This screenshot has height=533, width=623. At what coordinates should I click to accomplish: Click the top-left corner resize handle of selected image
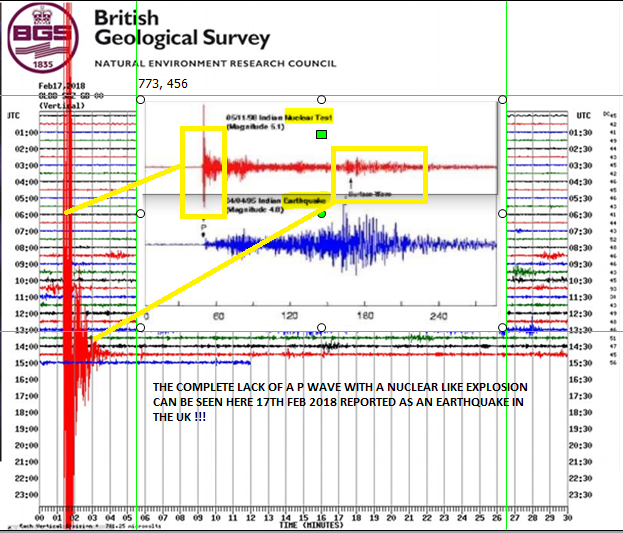[141, 99]
